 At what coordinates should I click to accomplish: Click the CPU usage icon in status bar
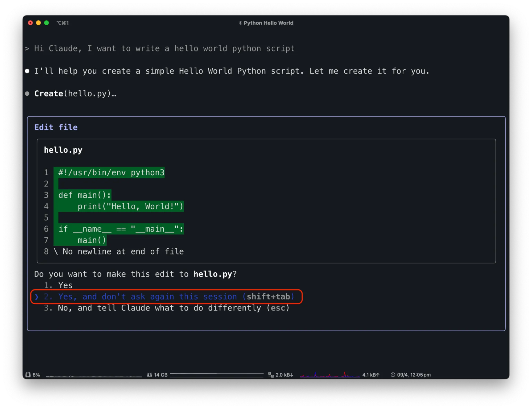click(28, 375)
